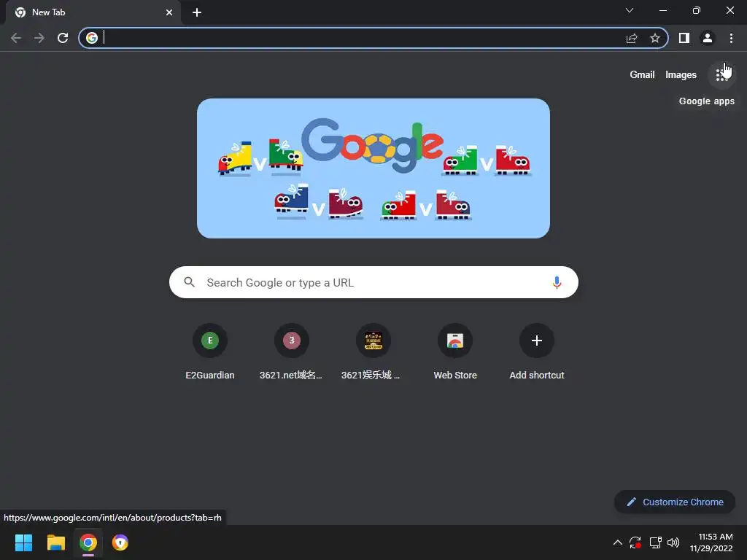Open the side panel
The width and height of the screenshot is (747, 560).
tap(684, 38)
